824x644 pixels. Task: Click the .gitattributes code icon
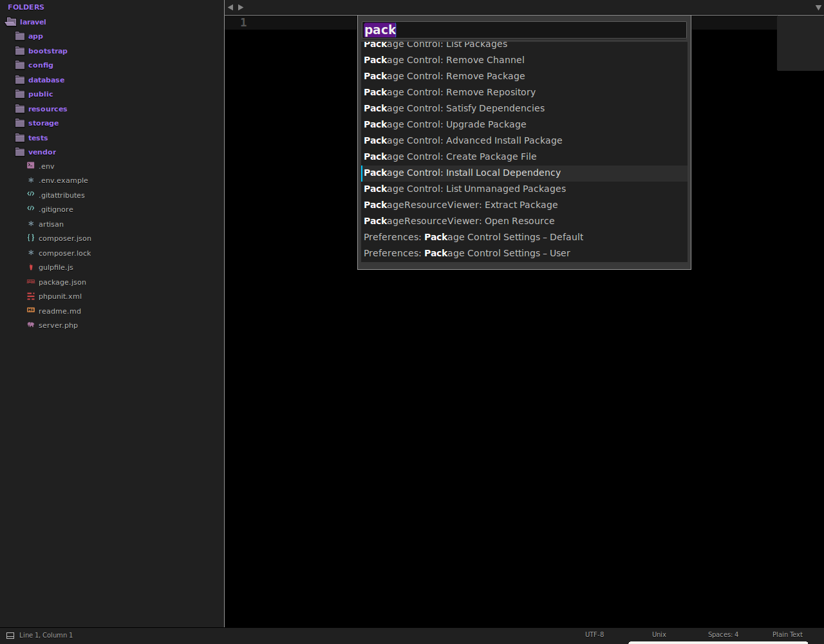pyautogui.click(x=31, y=194)
